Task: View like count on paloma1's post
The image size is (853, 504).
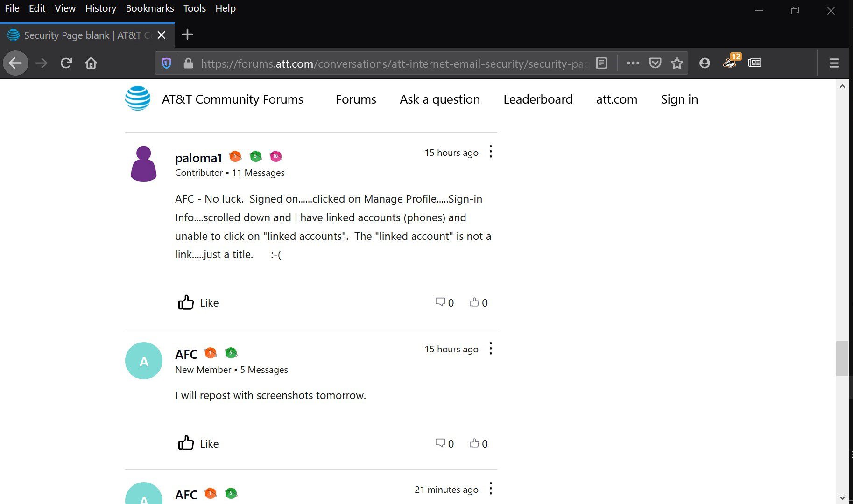Action: click(479, 303)
